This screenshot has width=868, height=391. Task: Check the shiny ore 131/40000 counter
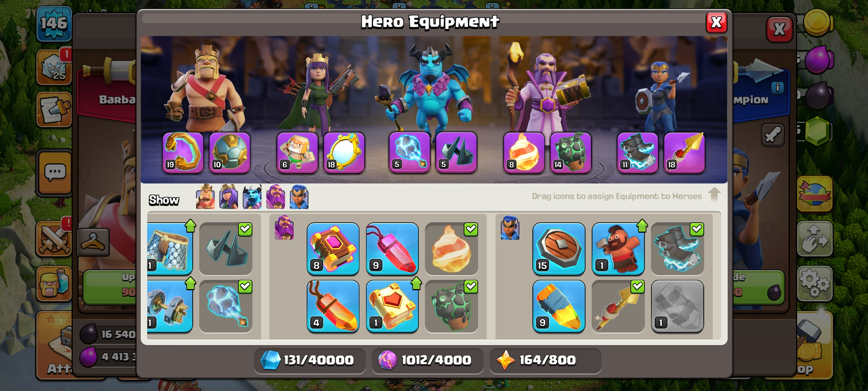coord(310,360)
